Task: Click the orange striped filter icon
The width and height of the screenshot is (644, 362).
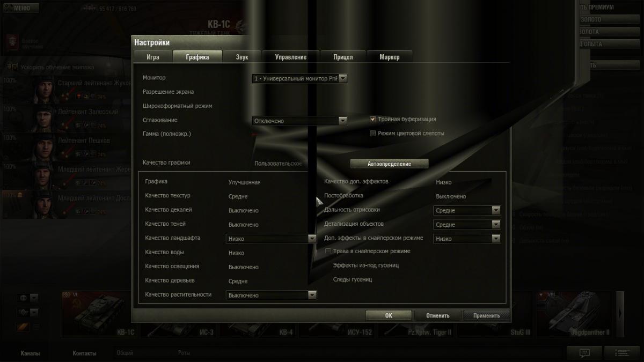Action: (23, 326)
